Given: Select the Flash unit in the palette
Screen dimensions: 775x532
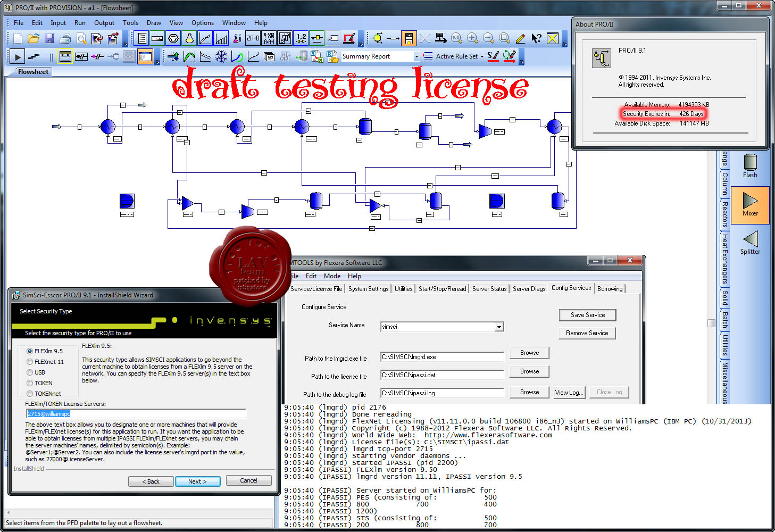Looking at the screenshot, I should coord(750,166).
